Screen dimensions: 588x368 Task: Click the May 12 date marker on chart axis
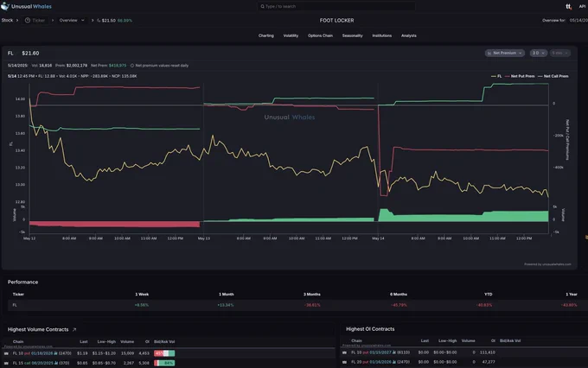coord(29,238)
